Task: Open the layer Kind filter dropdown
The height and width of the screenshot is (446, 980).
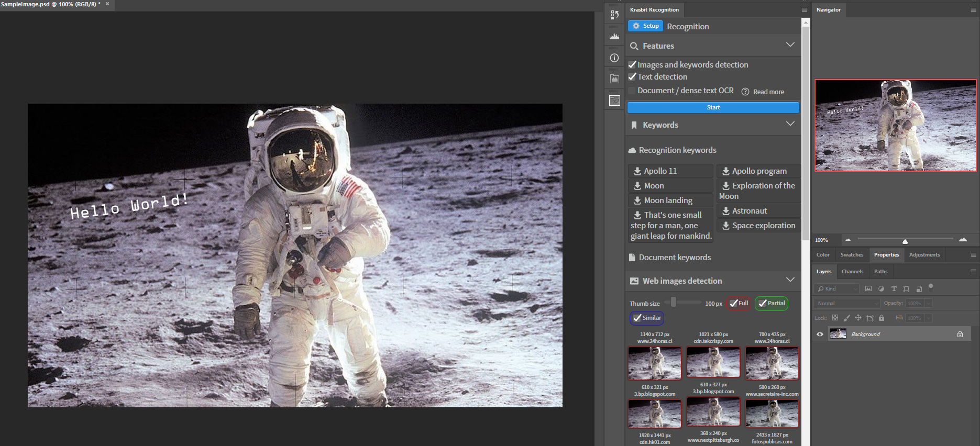Action: pyautogui.click(x=837, y=289)
